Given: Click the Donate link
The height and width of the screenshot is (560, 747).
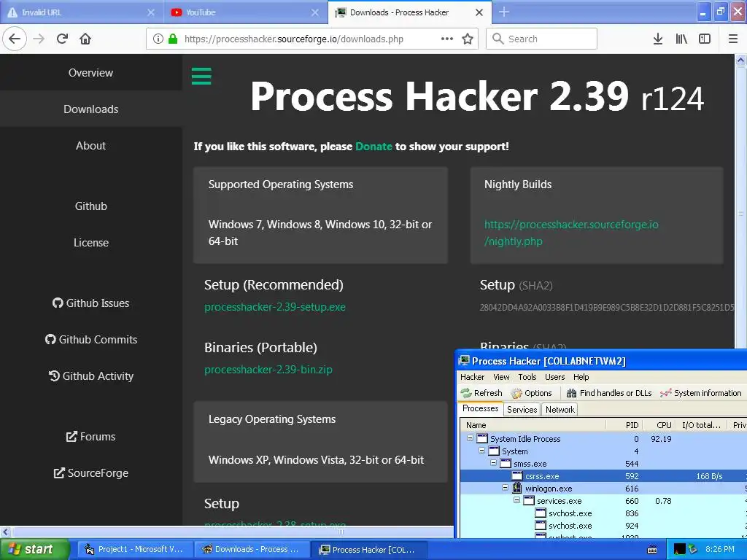Looking at the screenshot, I should tap(373, 146).
